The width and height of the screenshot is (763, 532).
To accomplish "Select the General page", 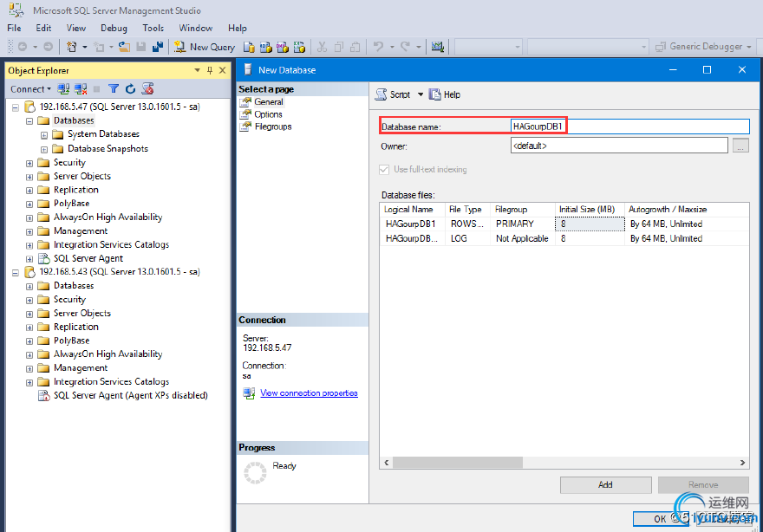I will point(268,101).
